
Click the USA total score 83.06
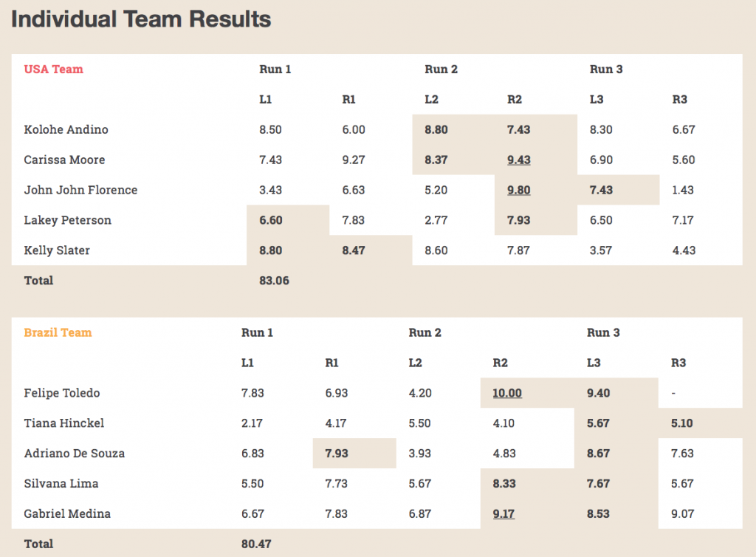(274, 280)
